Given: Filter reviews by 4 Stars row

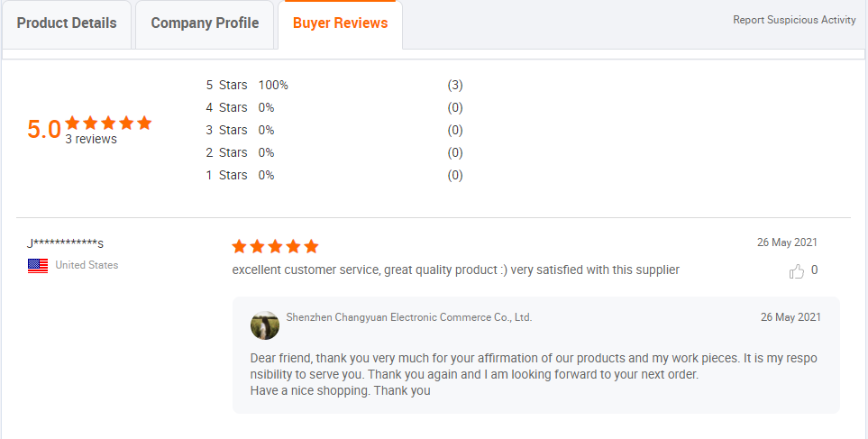Looking at the screenshot, I should pyautogui.click(x=226, y=108).
